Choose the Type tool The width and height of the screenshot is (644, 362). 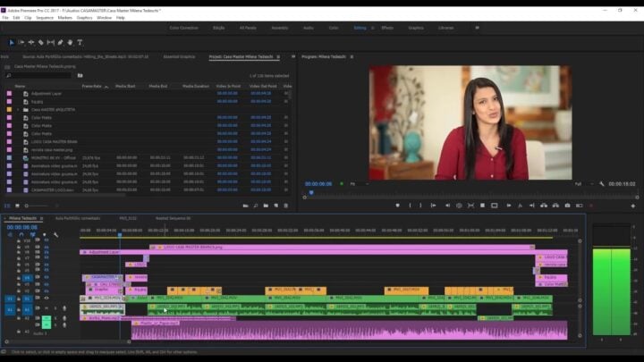click(80, 42)
